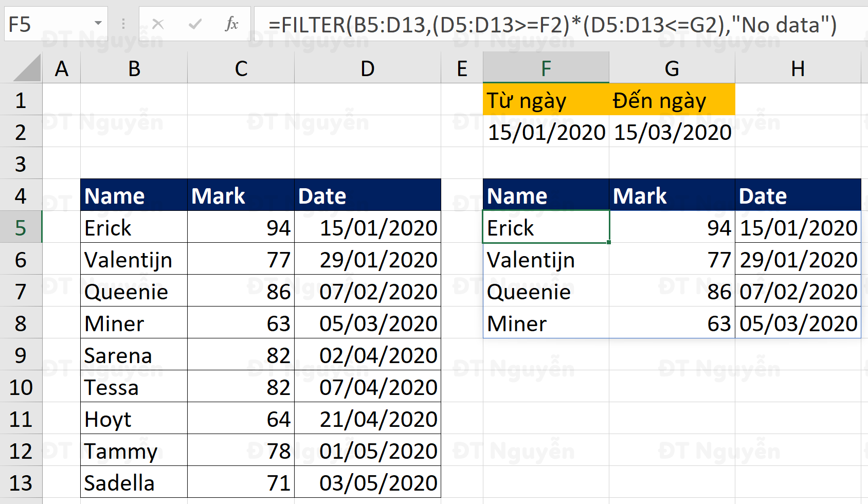Click the Enter checkmark icon in formula bar
Screen dimensions: 868x504
point(195,24)
